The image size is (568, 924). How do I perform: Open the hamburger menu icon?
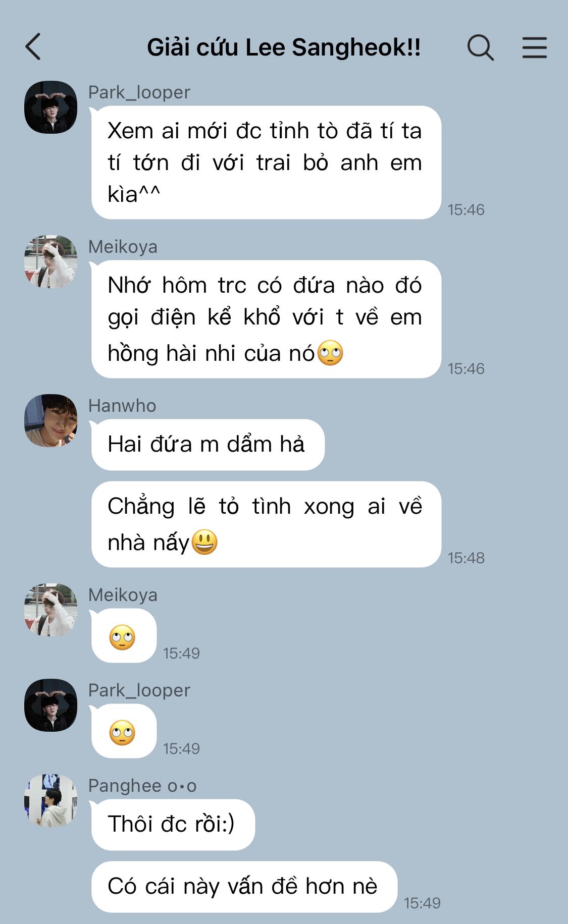coord(534,47)
